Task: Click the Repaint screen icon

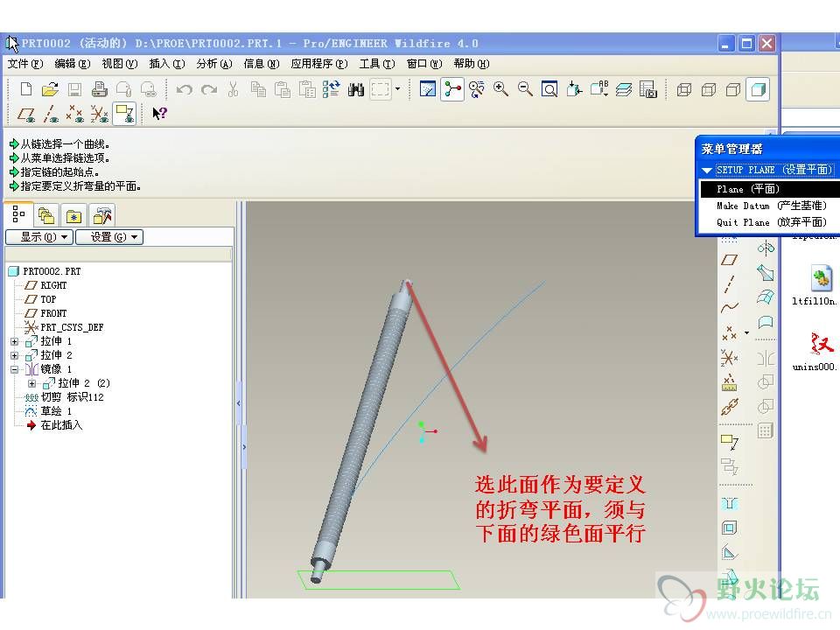Action: [428, 89]
